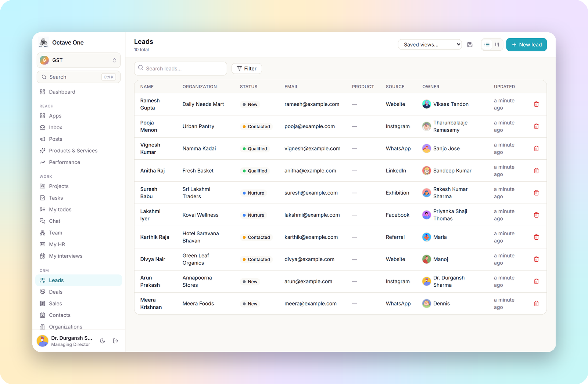Screen dimensions: 588x384
Task: Select email karthik@example.com
Action: [311, 237]
